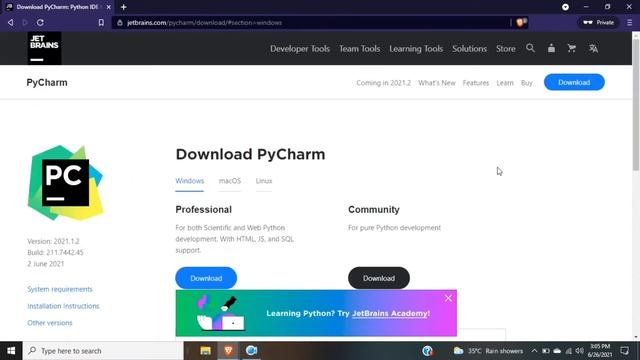This screenshot has height=360, width=640.
Task: Reload the page with refresh icon
Action: tap(40, 22)
